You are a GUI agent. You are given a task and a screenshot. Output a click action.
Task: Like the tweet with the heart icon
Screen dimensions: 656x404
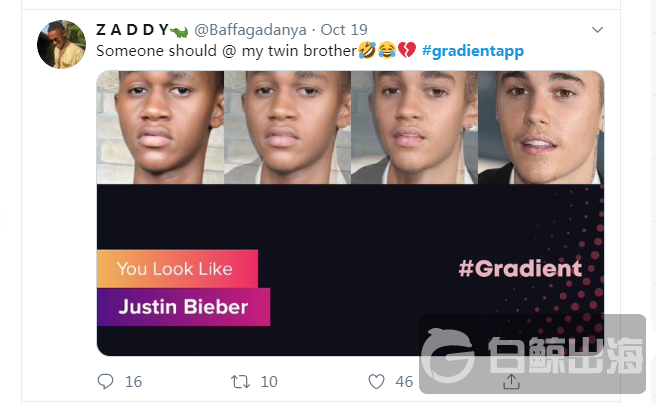pyautogui.click(x=376, y=381)
